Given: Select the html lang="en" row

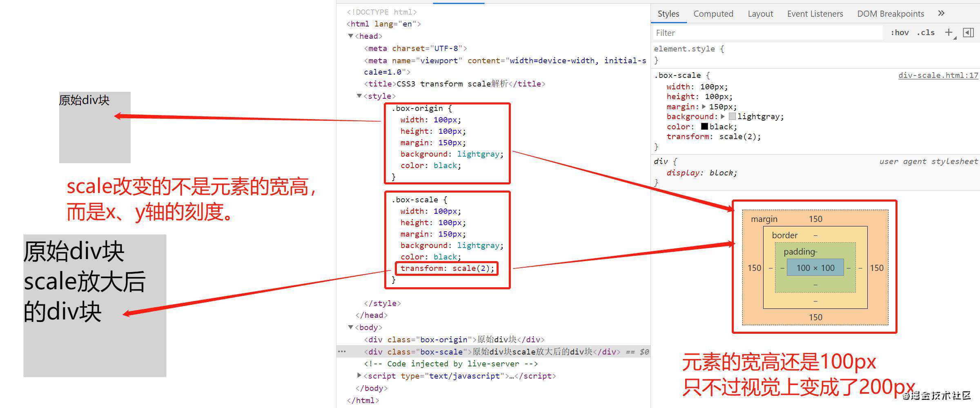Looking at the screenshot, I should [383, 24].
